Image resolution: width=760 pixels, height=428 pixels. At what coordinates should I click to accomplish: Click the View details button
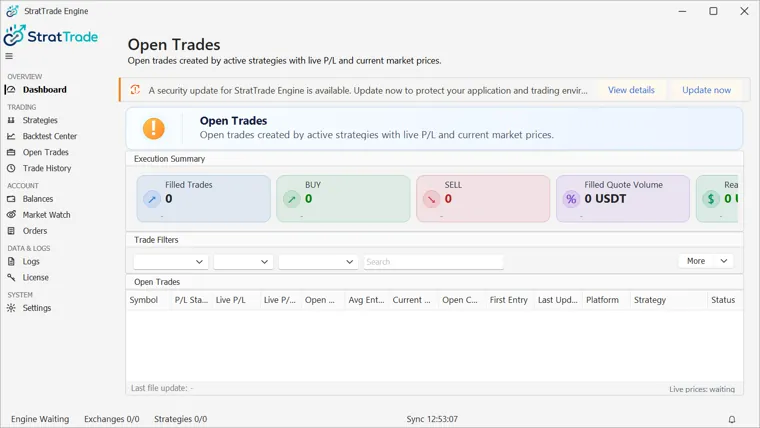(x=631, y=90)
